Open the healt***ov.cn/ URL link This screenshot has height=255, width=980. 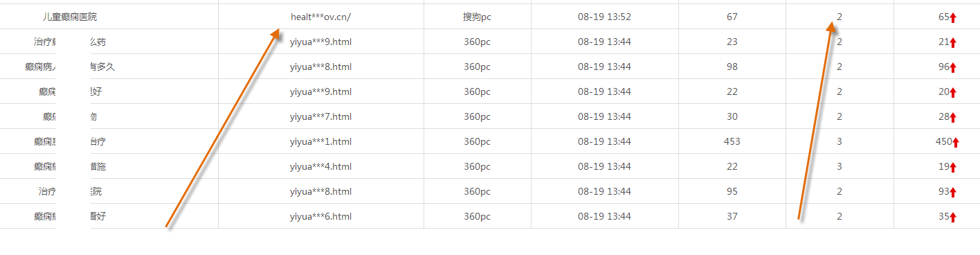(x=320, y=17)
